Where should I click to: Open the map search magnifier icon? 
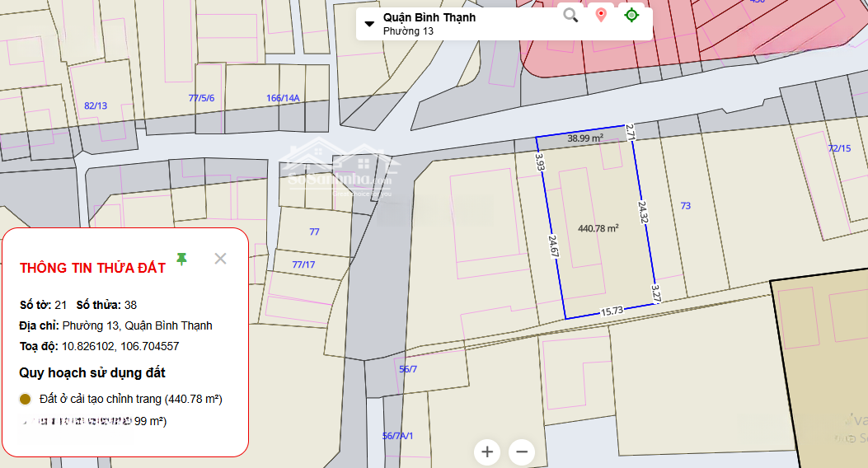570,15
